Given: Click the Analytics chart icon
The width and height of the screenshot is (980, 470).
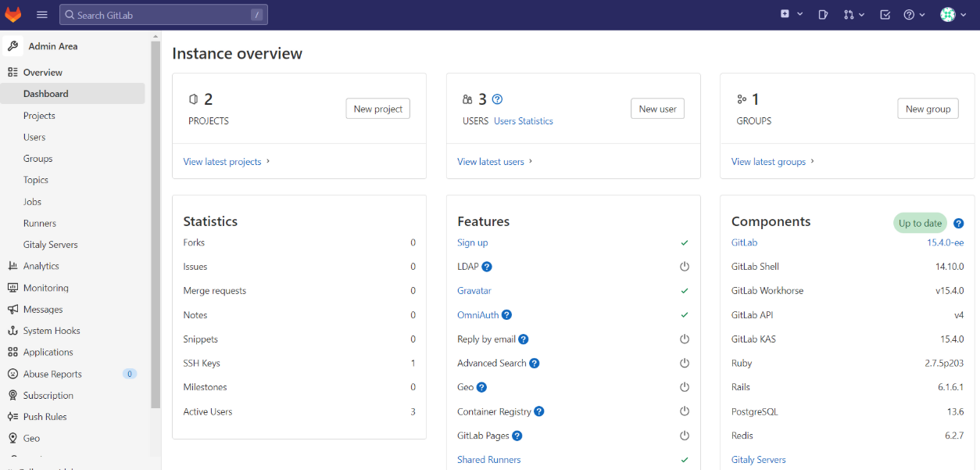Looking at the screenshot, I should pos(13,266).
